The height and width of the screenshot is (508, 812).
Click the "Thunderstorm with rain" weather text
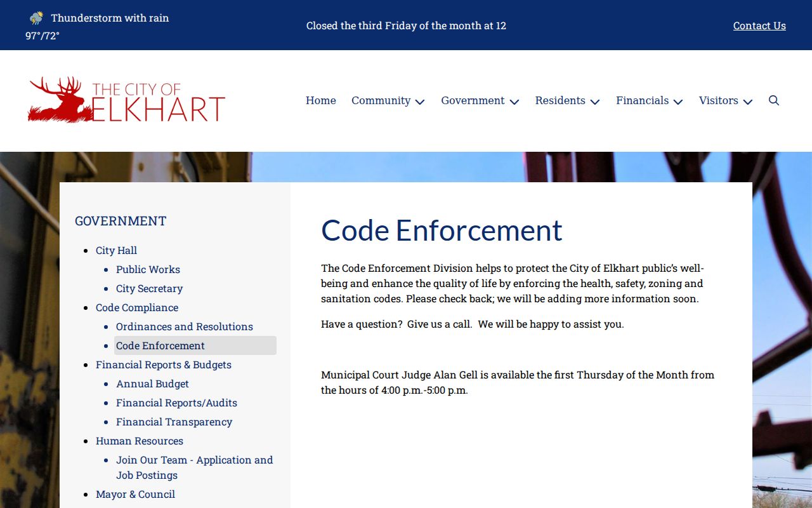pos(110,18)
